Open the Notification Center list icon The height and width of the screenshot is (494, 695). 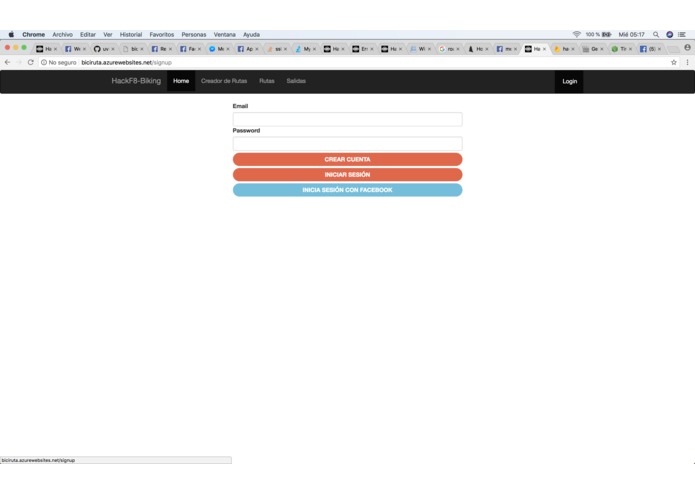point(682,35)
